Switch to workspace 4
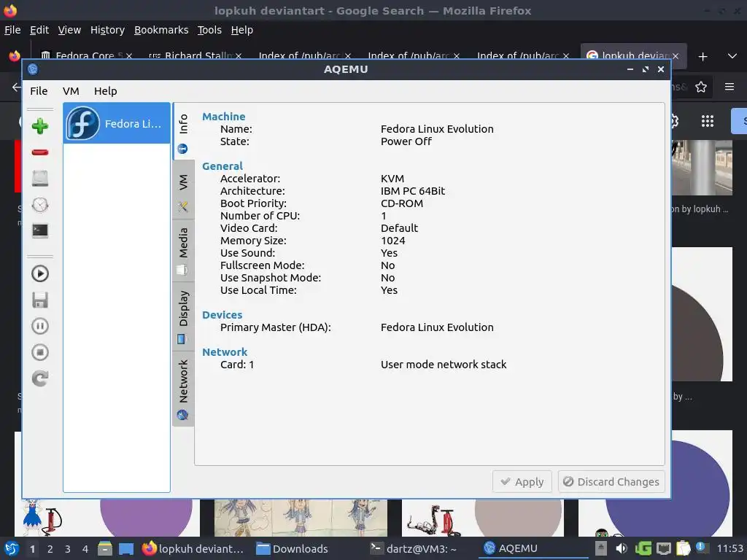The width and height of the screenshot is (747, 560). pyautogui.click(x=85, y=549)
